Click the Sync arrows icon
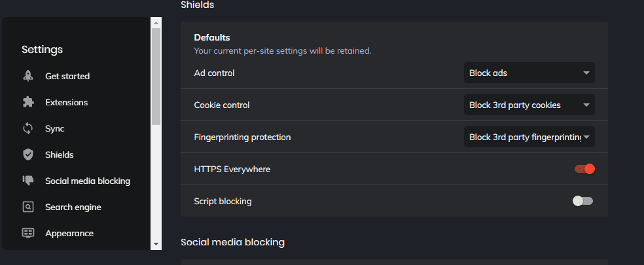The height and width of the screenshot is (265, 644). [28, 129]
